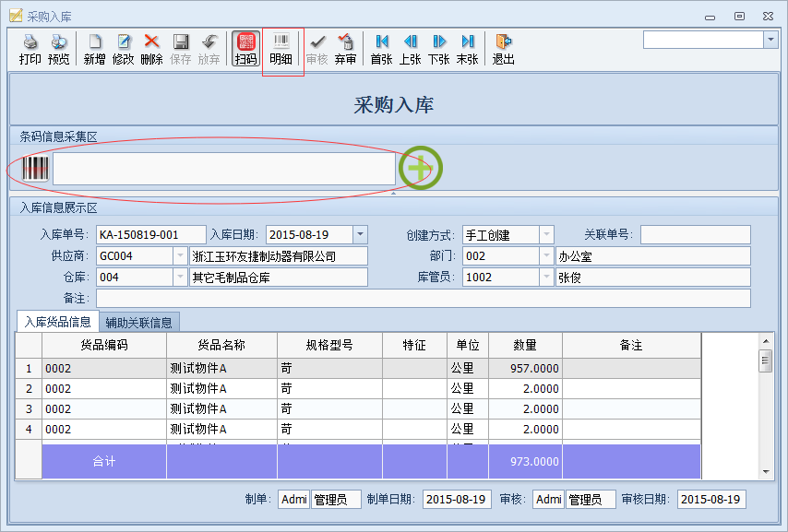The image size is (788, 532).
Task: Click the 货品编码 column header
Action: (104, 345)
